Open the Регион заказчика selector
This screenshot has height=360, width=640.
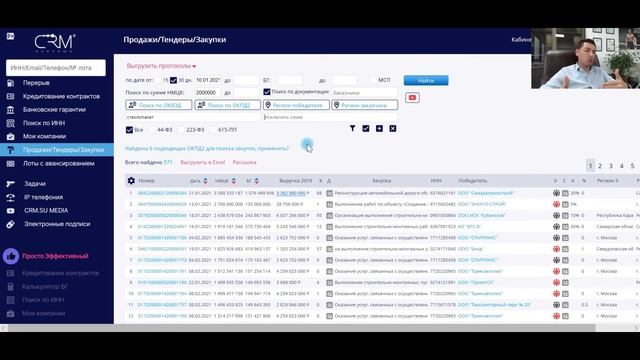(x=364, y=105)
